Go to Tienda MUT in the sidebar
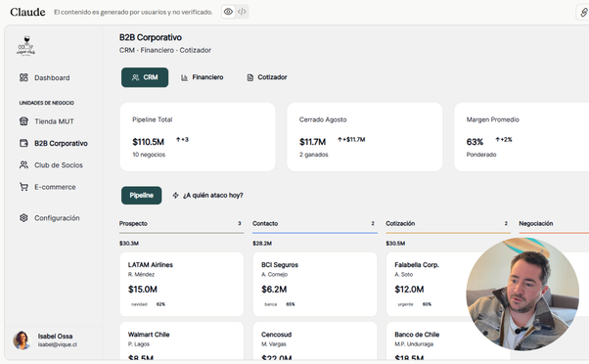Viewport: 589px width, 364px height. click(54, 121)
